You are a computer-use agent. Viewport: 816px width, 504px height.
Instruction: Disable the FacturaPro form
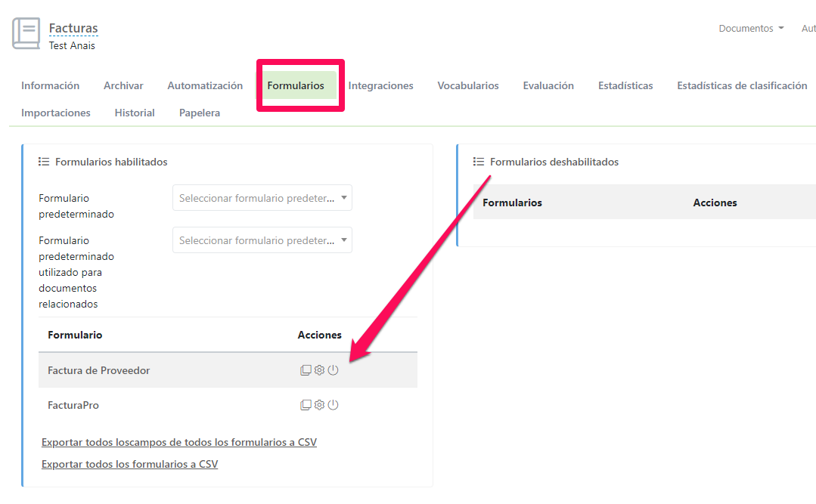(x=333, y=405)
